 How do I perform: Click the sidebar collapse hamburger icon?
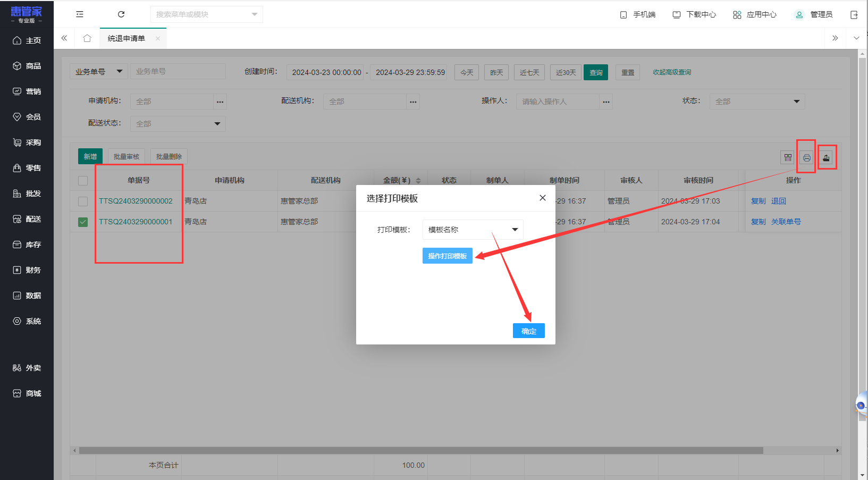[x=80, y=14]
